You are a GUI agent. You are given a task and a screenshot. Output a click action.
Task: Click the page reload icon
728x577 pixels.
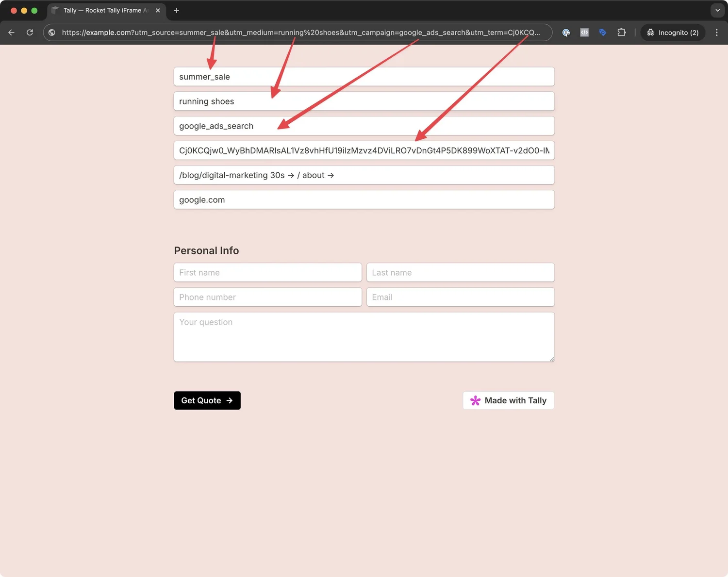[x=30, y=33]
